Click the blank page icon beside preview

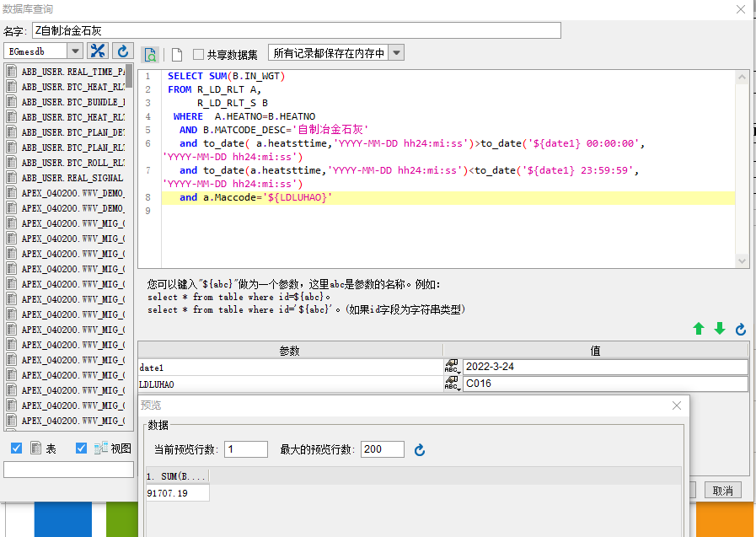pos(177,55)
